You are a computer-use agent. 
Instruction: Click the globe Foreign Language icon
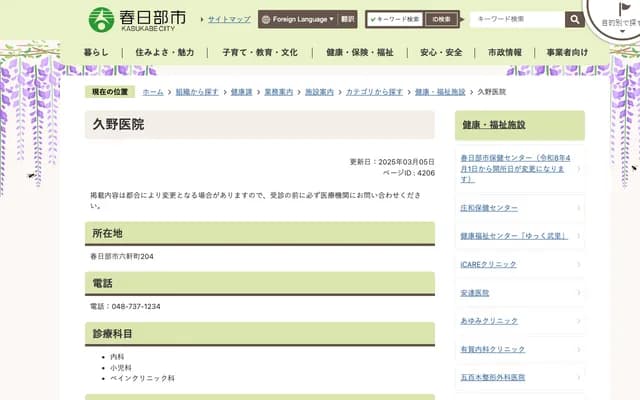click(266, 19)
